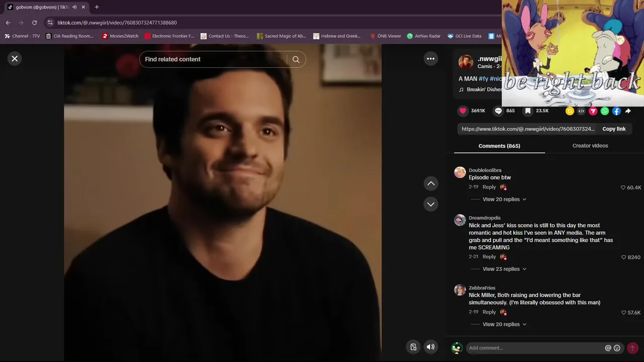This screenshot has width=644, height=362.
Task: Open the ÖNB Viewer bookmark
Action: [385, 36]
